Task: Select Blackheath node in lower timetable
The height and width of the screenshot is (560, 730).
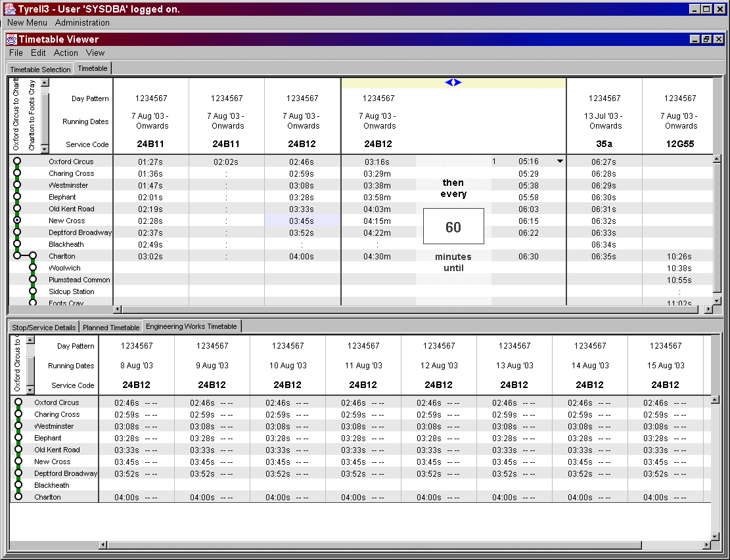Action: [18, 485]
